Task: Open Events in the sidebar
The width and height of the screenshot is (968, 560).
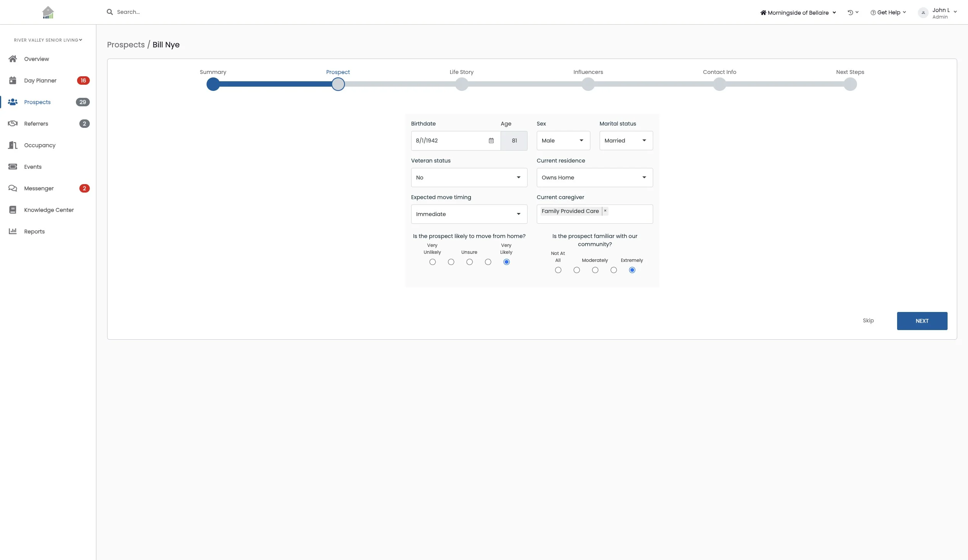Action: pyautogui.click(x=33, y=167)
